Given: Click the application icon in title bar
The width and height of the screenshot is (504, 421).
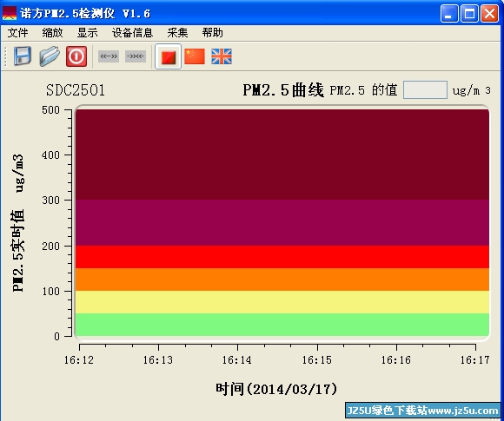Looking at the screenshot, I should tap(10, 13).
